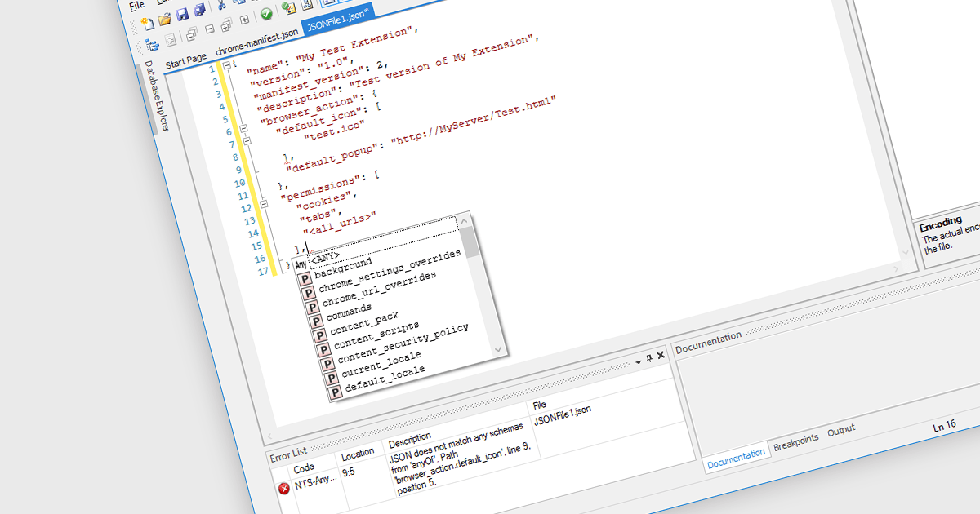Viewport: 980px width, 514px height.
Task: Collapse the permissions array fold marker
Action: coord(265,202)
